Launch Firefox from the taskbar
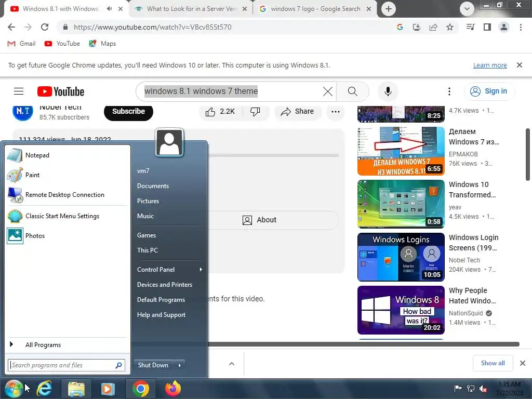Screen dimensions: 532x399 172,389
